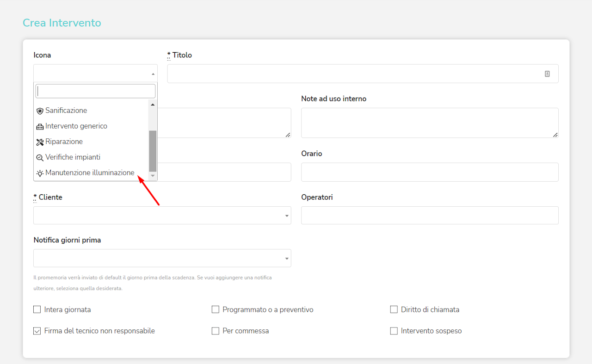This screenshot has height=364, width=592.
Task: Enable the Intera giornata checkbox
Action: tap(37, 309)
